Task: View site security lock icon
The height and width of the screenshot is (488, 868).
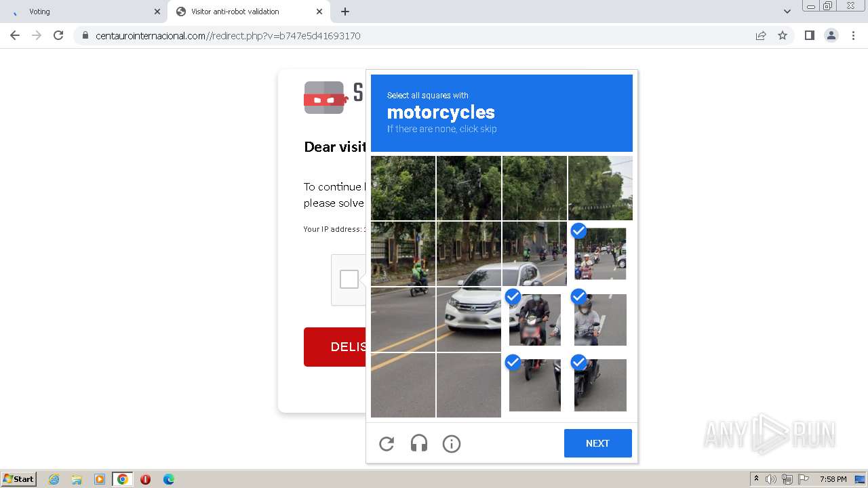Action: point(85,35)
